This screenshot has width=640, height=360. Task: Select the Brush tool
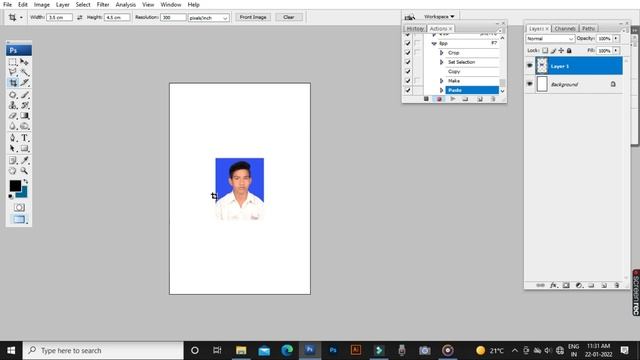24,95
